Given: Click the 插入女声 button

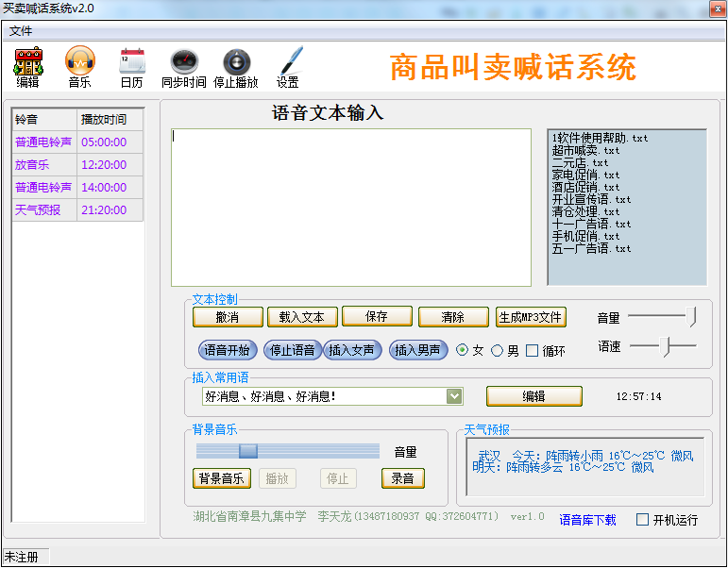Looking at the screenshot, I should point(352,350).
